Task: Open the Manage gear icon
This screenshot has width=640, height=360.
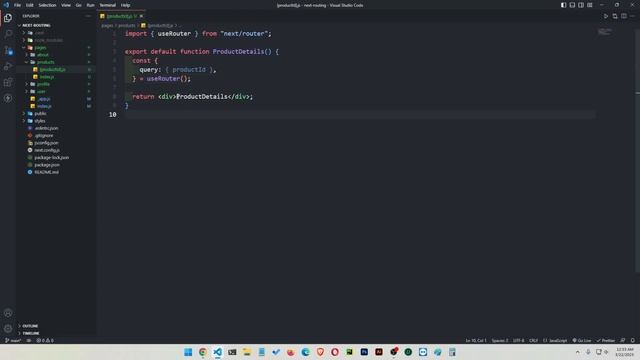Action: [8, 329]
